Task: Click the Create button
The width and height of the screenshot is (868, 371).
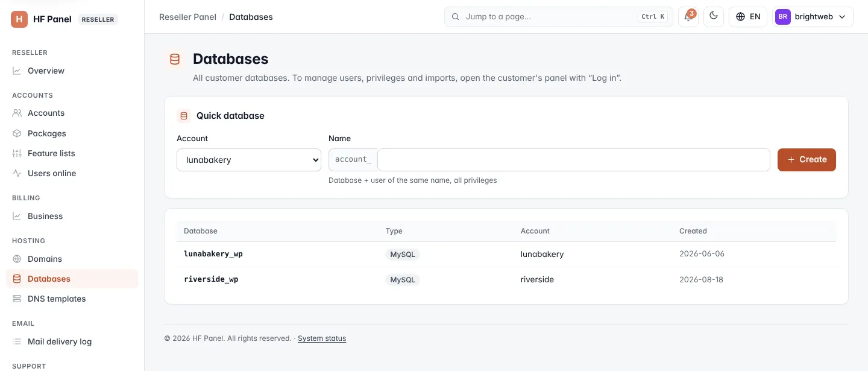Action: (x=807, y=160)
